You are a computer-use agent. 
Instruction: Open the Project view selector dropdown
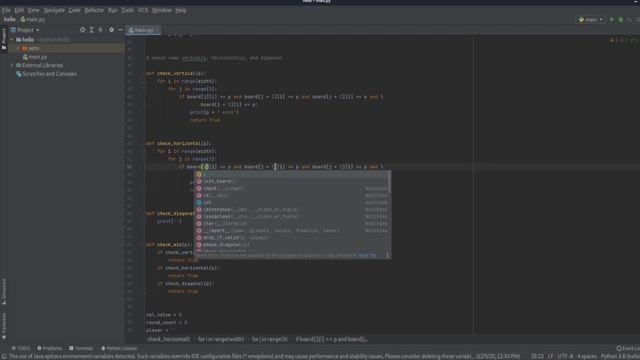[25, 30]
